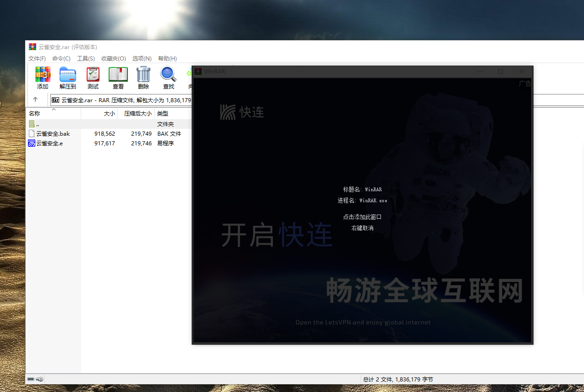Click the 云雀安全.rar title bar WinRAR icon
584x392 pixels.
click(32, 47)
